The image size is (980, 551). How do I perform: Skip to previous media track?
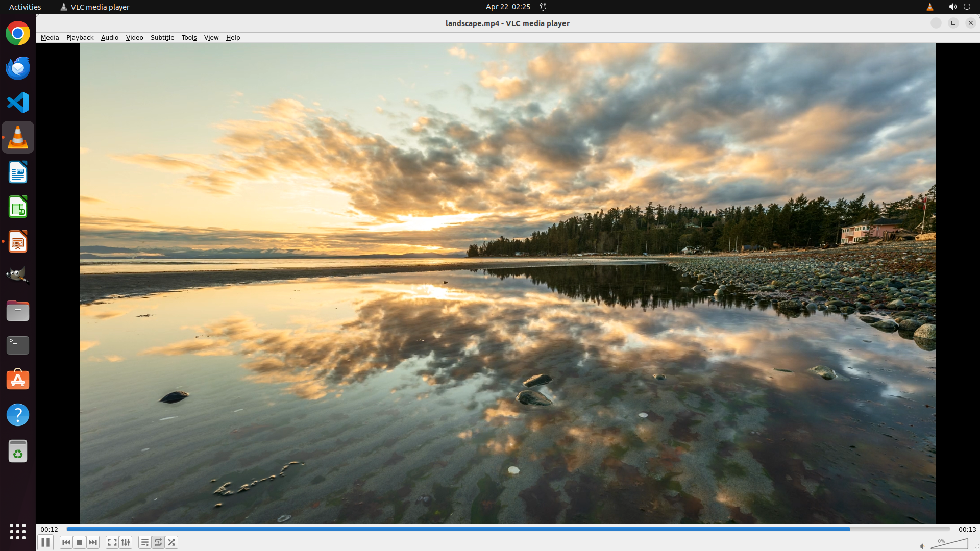[66, 542]
